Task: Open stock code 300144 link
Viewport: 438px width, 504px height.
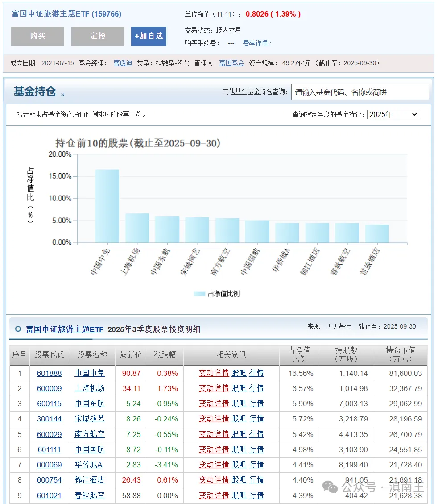Action: [x=49, y=419]
